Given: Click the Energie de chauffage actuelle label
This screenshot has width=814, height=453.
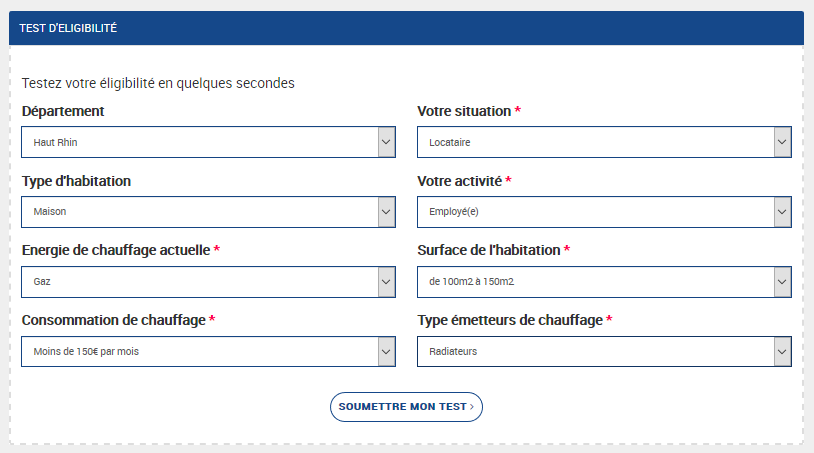Looking at the screenshot, I should (x=115, y=250).
